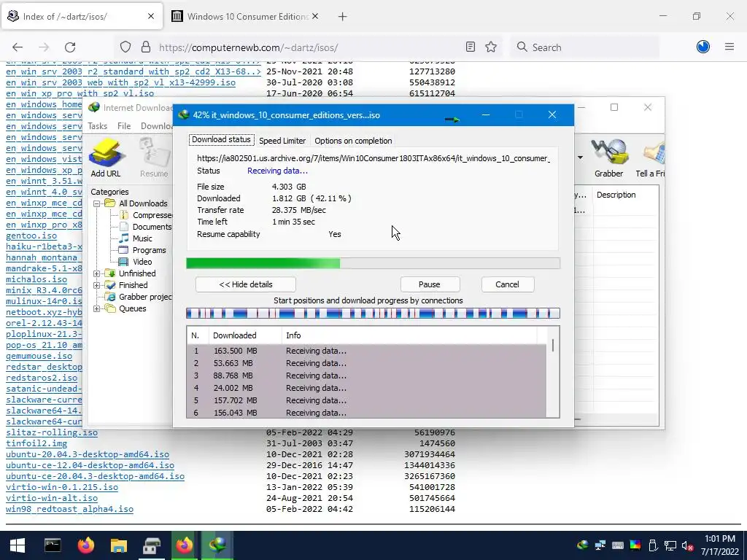This screenshot has height=560, width=747.
Task: Open File Explorer from taskbar
Action: pos(119,545)
